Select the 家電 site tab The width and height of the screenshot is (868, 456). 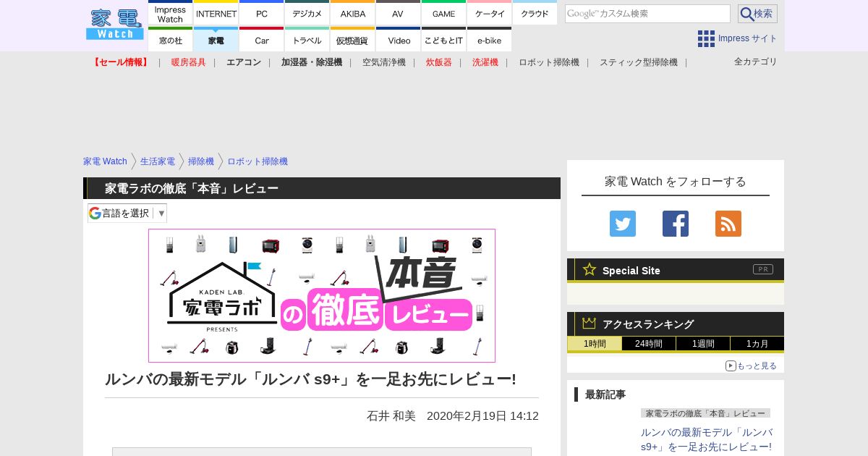coord(216,41)
